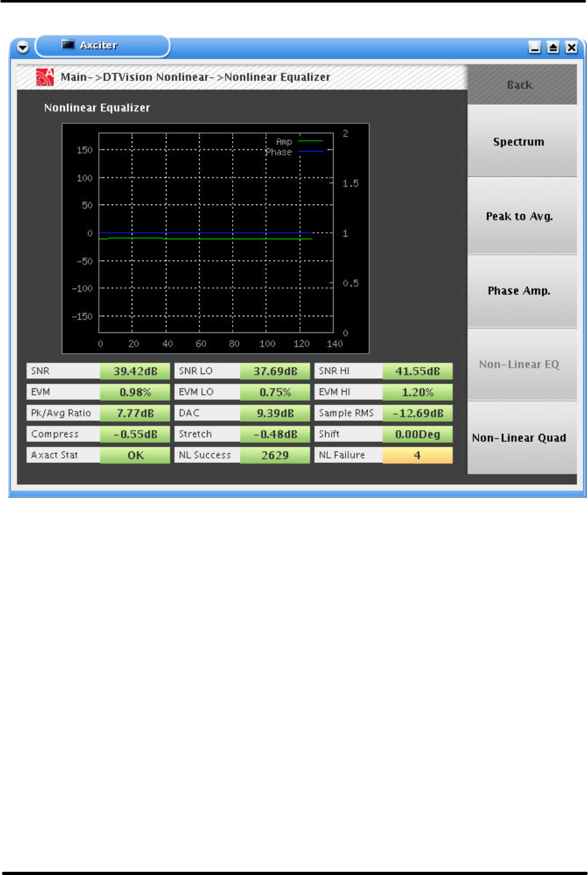The width and height of the screenshot is (588, 875).
Task: Click the SNR value 39.42dB
Action: click(x=135, y=371)
